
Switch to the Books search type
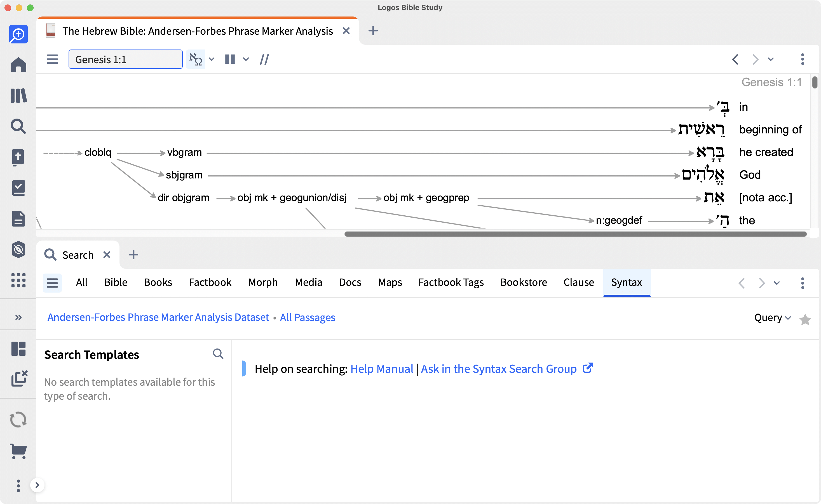point(158,282)
